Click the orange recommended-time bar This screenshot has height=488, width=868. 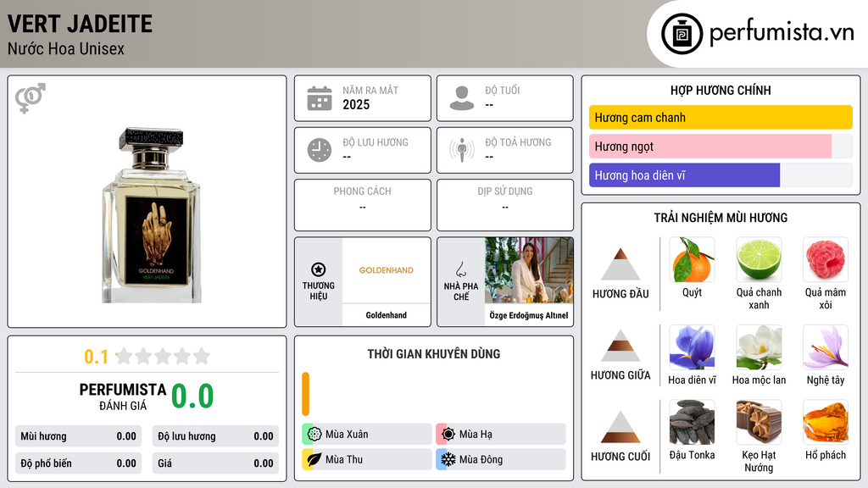tap(305, 394)
